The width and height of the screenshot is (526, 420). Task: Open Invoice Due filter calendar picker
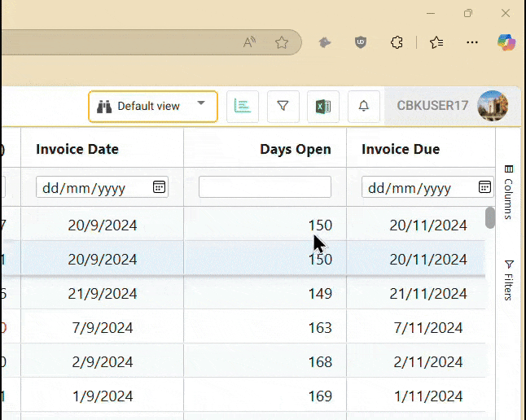pos(484,187)
